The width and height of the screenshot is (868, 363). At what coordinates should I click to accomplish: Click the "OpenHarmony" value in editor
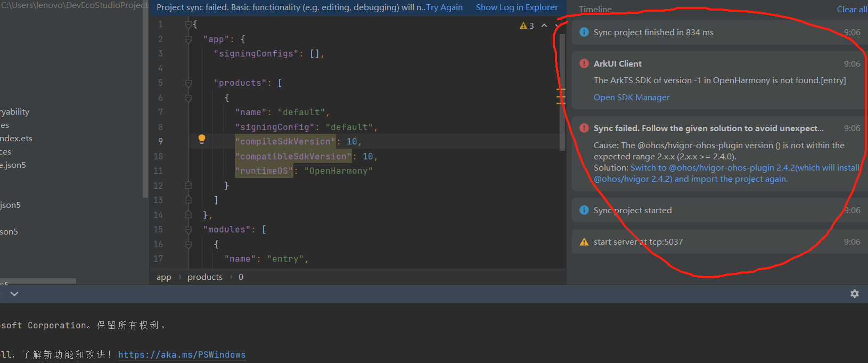click(x=339, y=171)
